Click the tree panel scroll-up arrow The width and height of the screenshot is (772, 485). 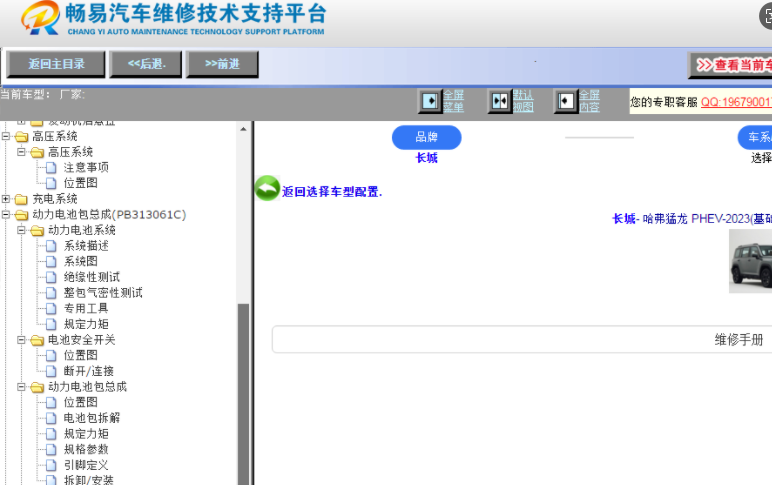coord(243,129)
